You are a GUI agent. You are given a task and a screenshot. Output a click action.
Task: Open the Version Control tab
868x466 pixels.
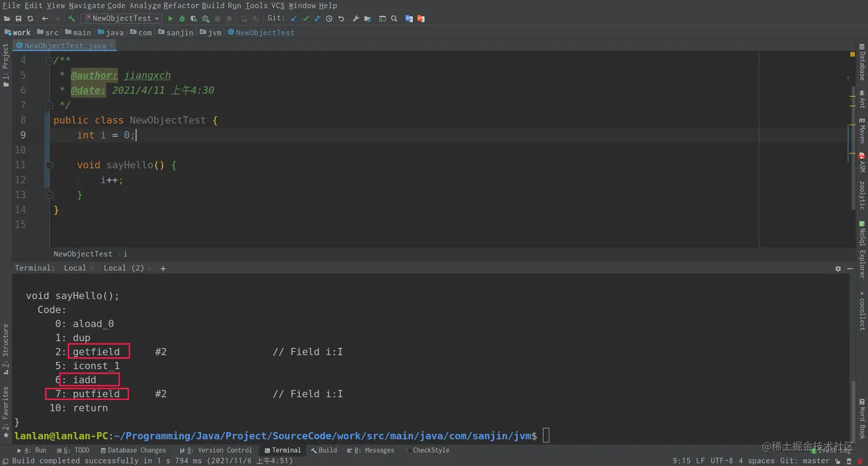point(216,450)
